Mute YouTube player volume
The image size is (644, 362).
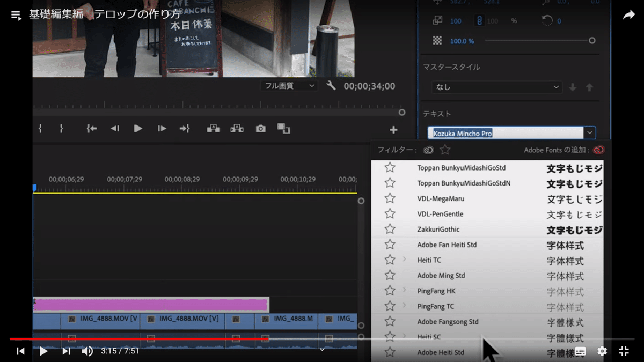tap(87, 351)
